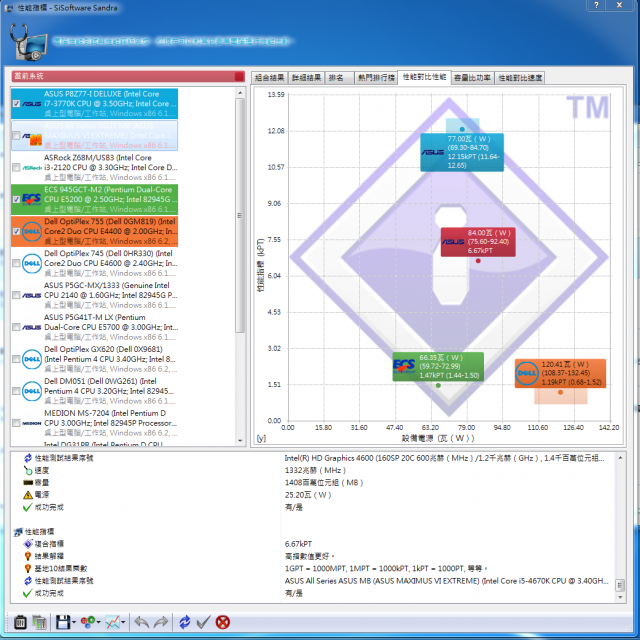Click the speed icon beside 速度
640x640 pixels.
[x=28, y=471]
